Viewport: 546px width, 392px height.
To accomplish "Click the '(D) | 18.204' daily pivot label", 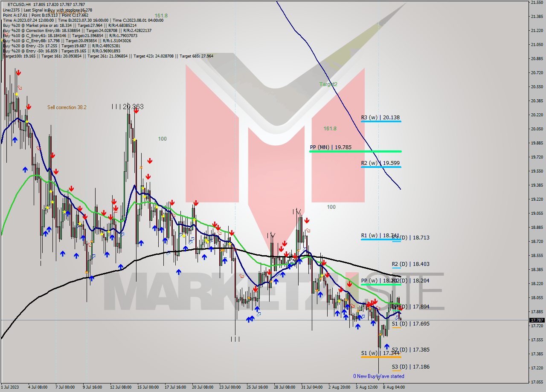I will [412, 281].
